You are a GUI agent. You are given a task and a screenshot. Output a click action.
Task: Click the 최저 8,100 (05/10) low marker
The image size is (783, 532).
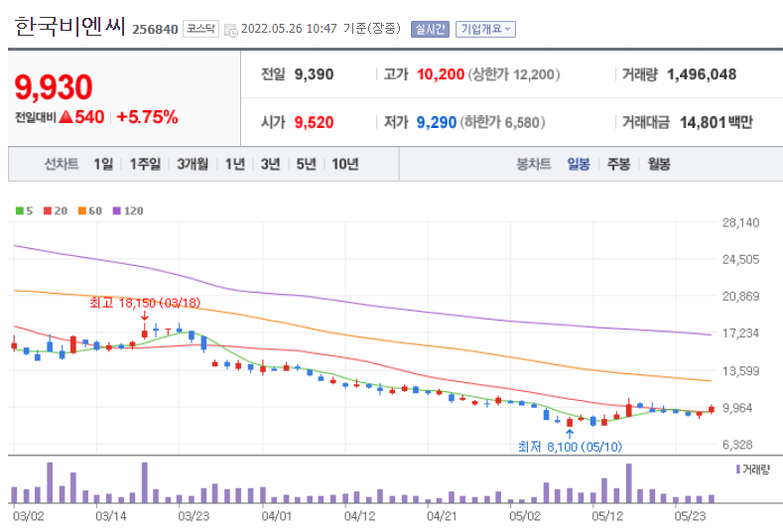pyautogui.click(x=570, y=446)
